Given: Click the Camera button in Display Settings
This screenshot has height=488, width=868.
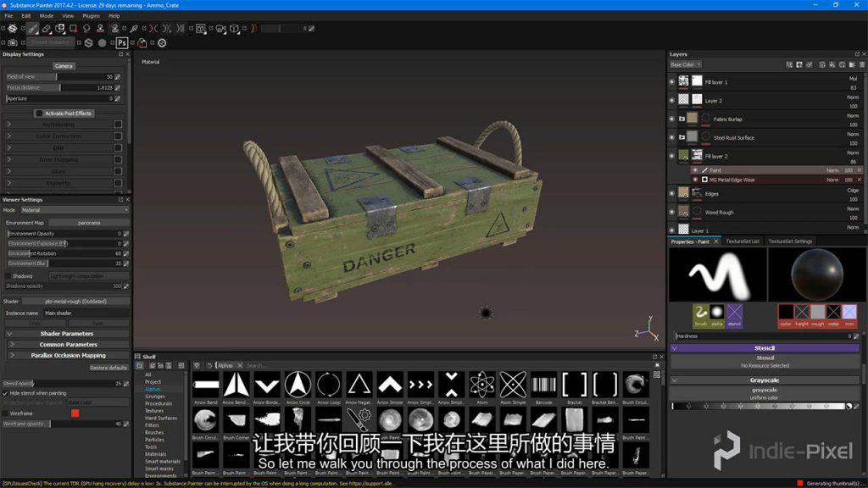Looking at the screenshot, I should [x=64, y=66].
